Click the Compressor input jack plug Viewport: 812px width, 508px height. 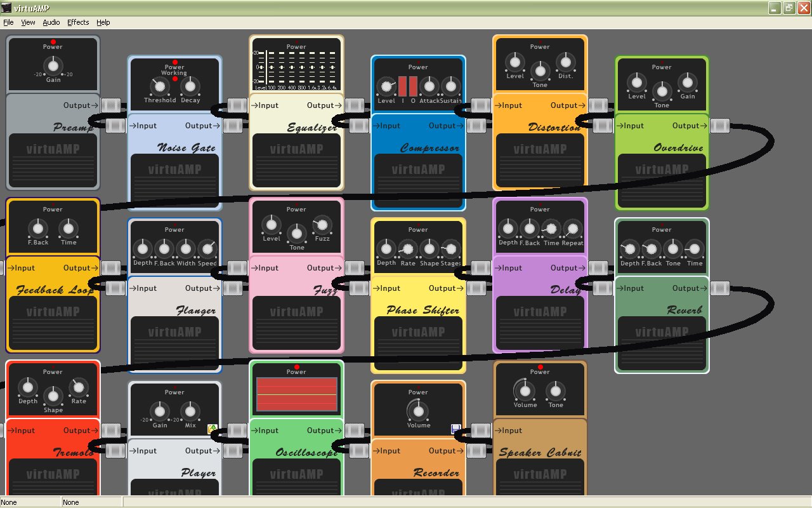[359, 126]
